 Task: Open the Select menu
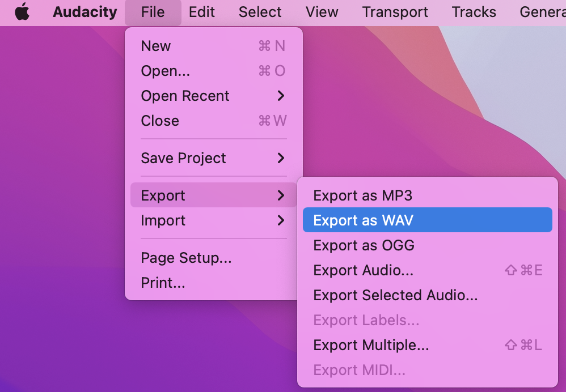click(x=260, y=12)
